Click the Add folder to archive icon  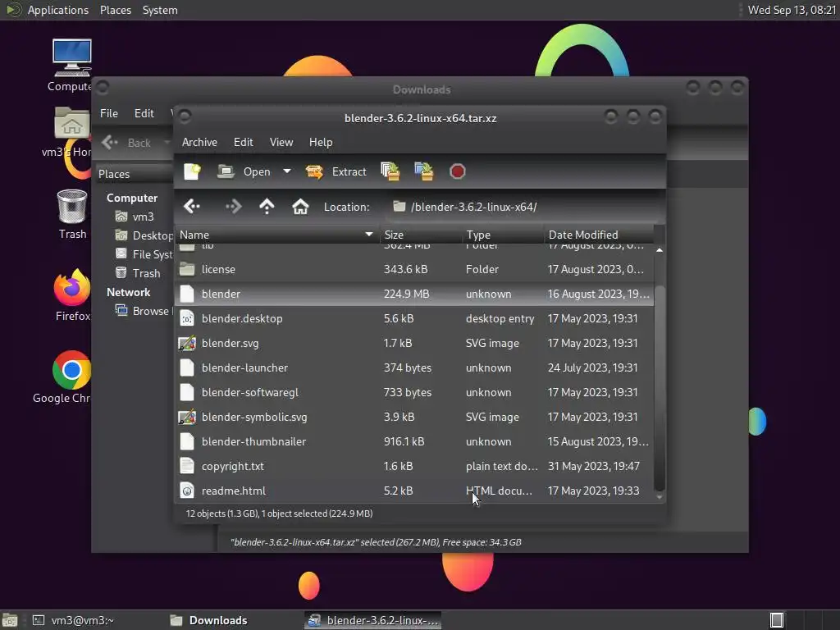(x=423, y=171)
